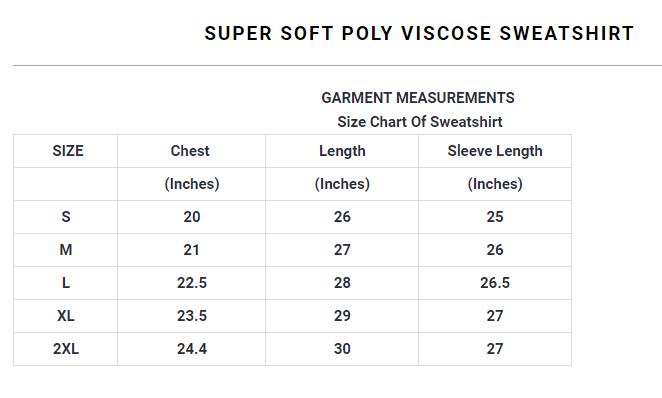Viewport: 662px width, 398px height.
Task: Select the chest value 24.4 cell
Action: [192, 349]
